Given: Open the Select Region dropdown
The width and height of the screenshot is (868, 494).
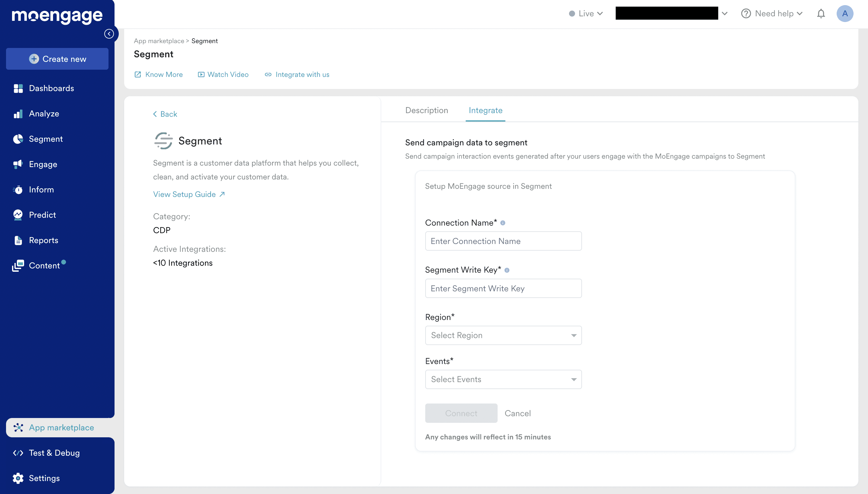Looking at the screenshot, I should point(503,335).
